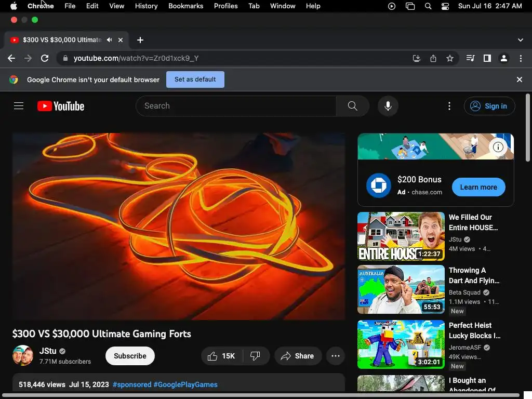Viewport: 532px width, 399px height.
Task: Click Set as default button
Action: 195,79
